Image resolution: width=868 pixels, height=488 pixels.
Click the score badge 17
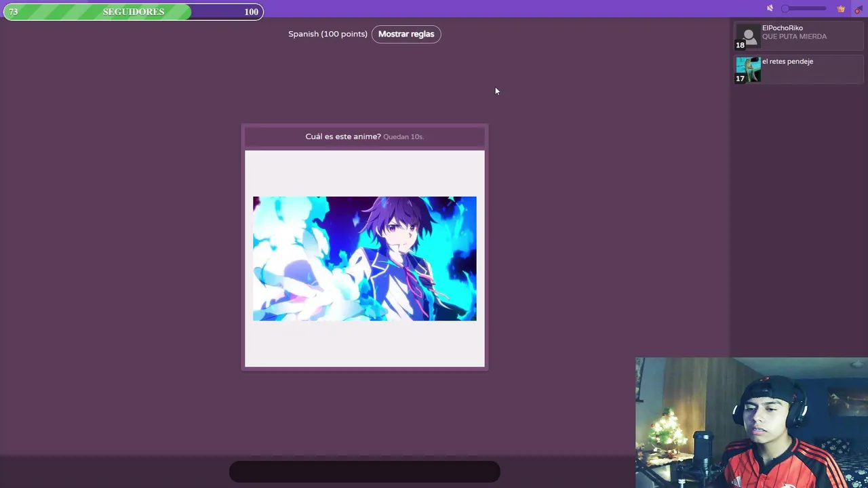[741, 79]
